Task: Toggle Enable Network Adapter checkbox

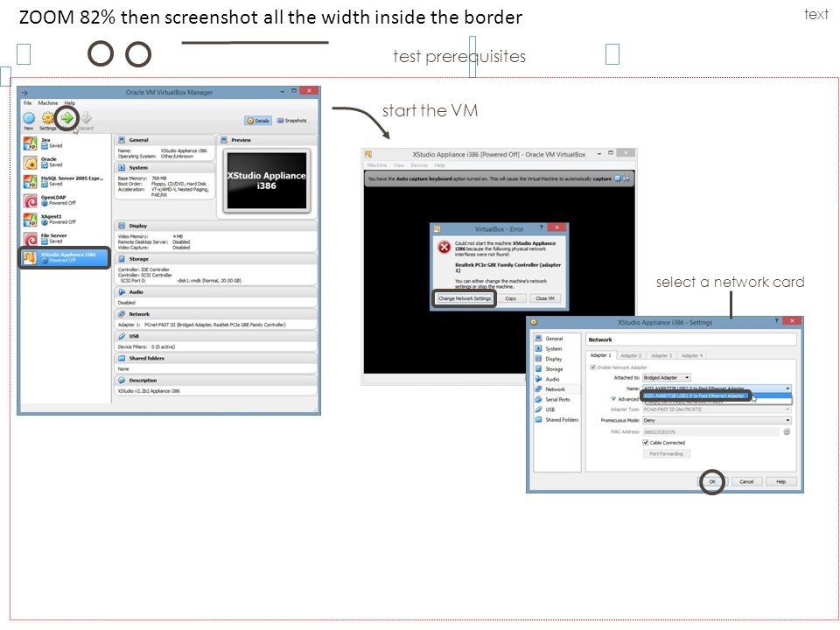Action: pos(592,367)
